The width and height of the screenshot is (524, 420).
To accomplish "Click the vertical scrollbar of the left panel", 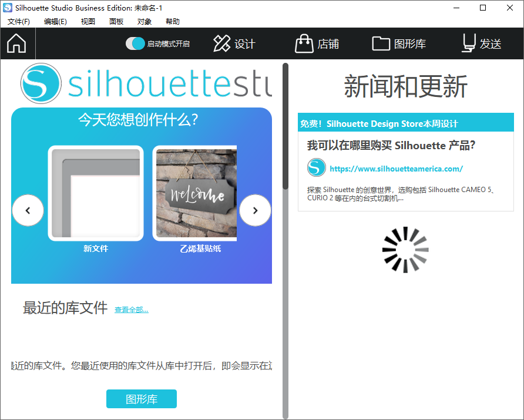I will point(285,241).
